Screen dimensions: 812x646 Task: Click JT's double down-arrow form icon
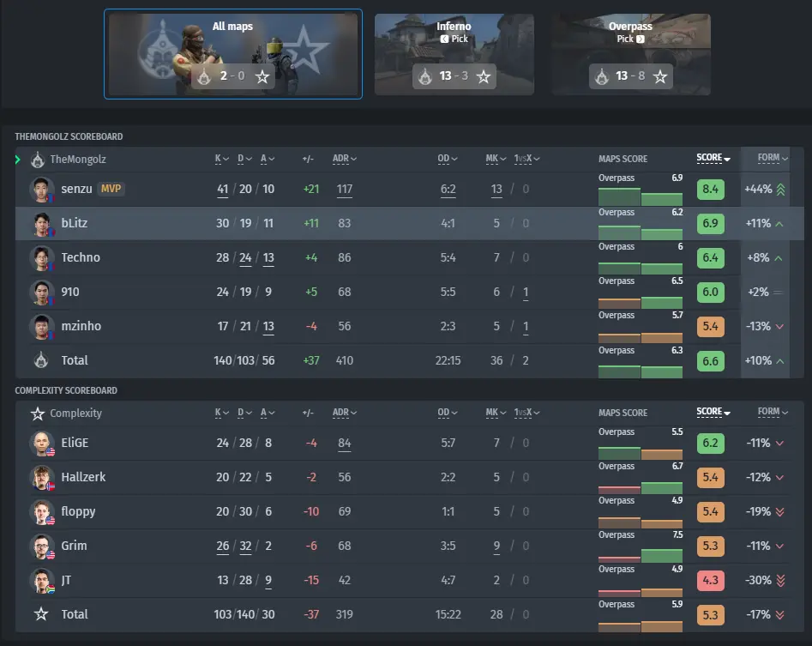coord(780,581)
